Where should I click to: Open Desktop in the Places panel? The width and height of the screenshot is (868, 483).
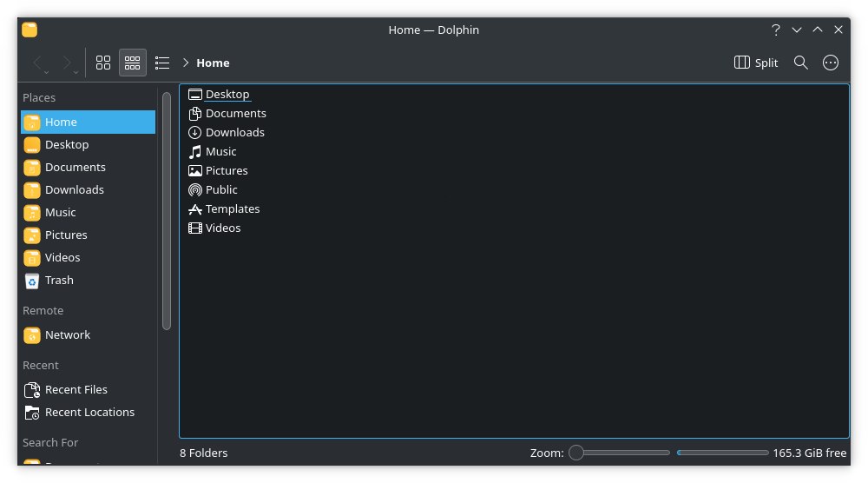tap(88, 144)
